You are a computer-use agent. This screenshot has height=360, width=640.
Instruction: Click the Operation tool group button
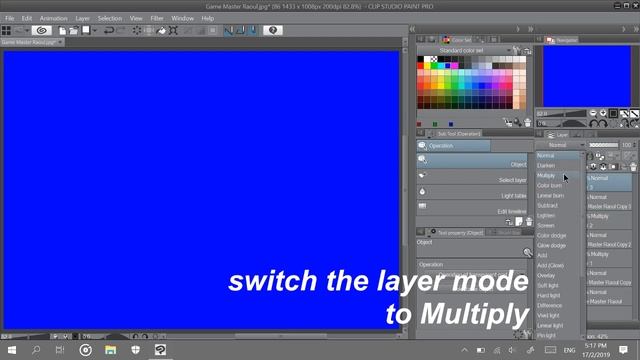point(453,146)
